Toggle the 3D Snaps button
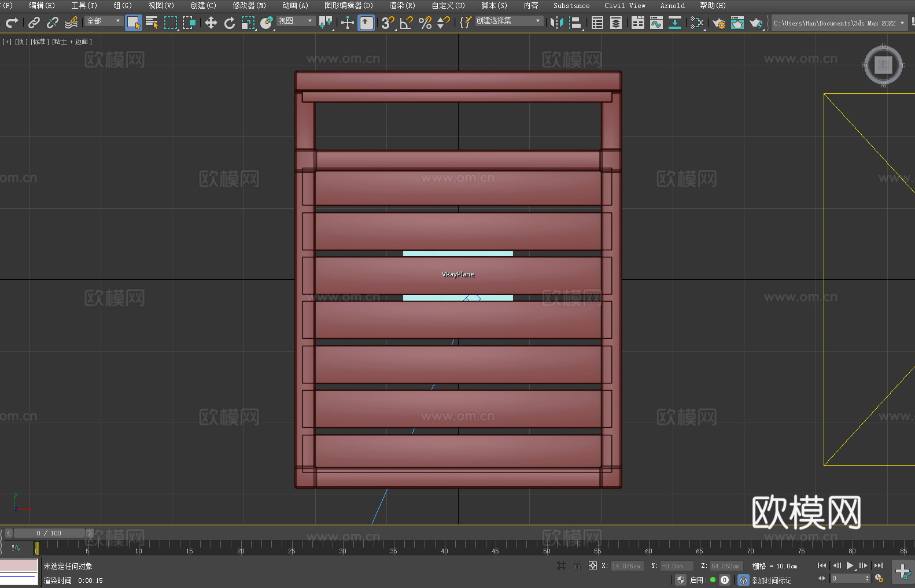The image size is (915, 588). (388, 23)
